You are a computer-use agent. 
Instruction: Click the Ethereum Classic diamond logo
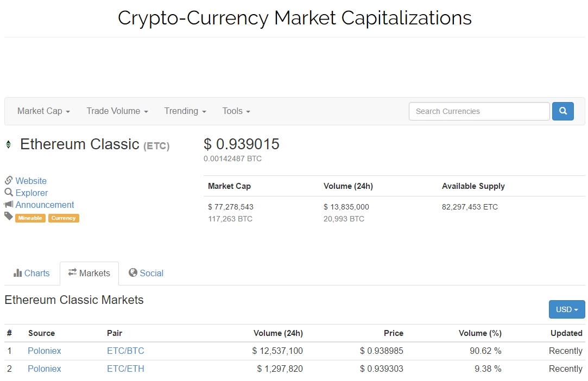(8, 144)
